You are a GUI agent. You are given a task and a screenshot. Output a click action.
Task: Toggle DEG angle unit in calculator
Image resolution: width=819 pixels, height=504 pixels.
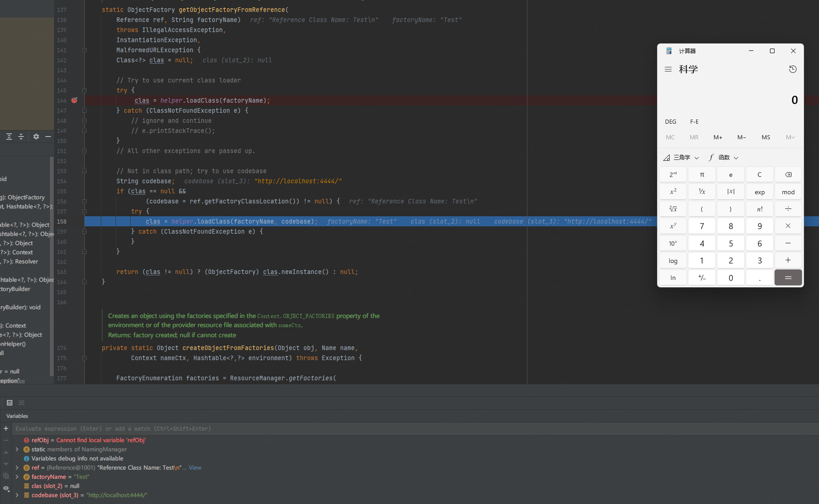tap(671, 121)
